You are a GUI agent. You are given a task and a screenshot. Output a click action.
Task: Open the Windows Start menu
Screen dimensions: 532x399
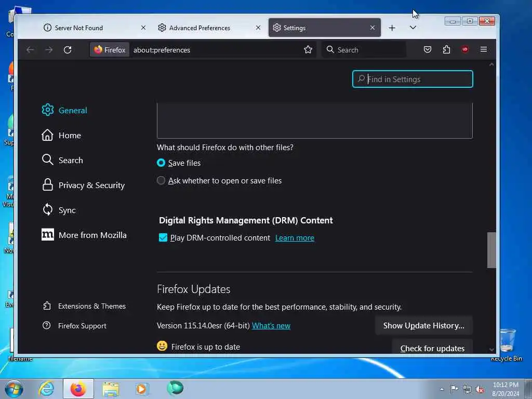14,389
